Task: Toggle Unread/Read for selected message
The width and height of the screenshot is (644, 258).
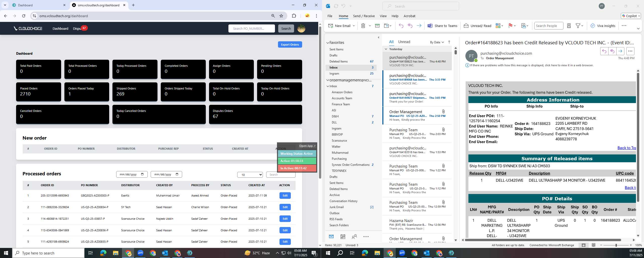Action: click(x=477, y=26)
